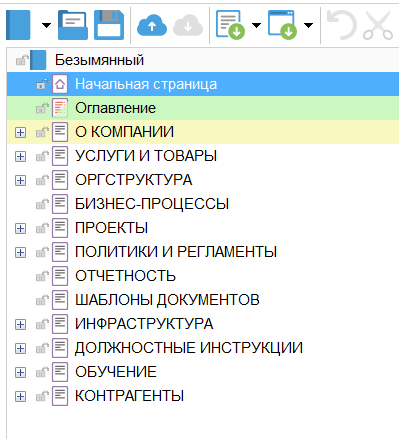Click the document export icon with green arrow
This screenshot has width=399, height=439.
pyautogui.click(x=230, y=25)
